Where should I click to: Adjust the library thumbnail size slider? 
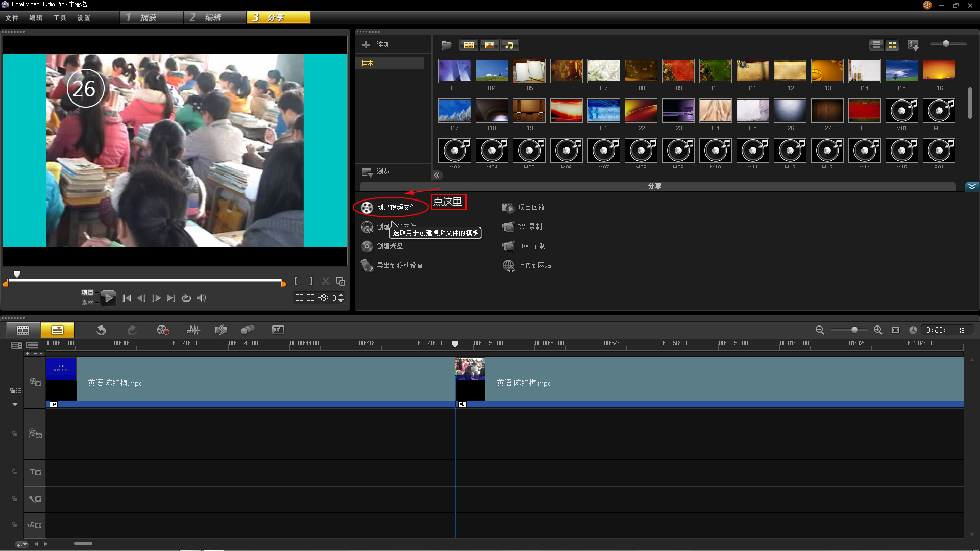[x=946, y=44]
